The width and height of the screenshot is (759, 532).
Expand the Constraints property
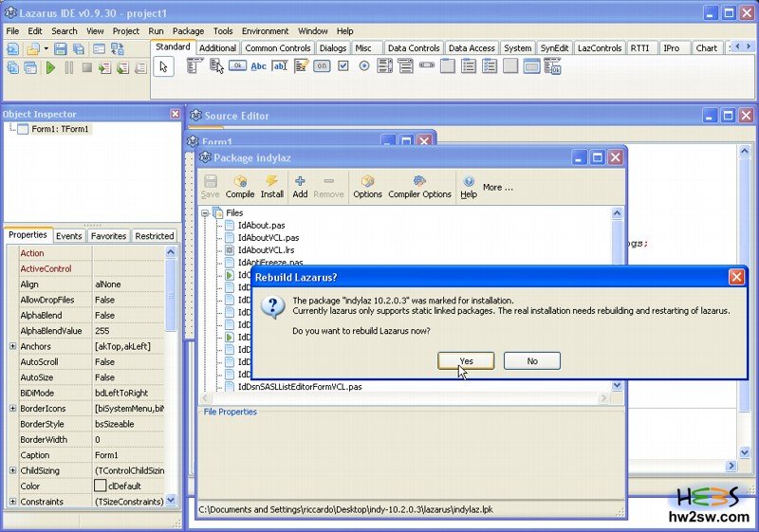coord(12,501)
